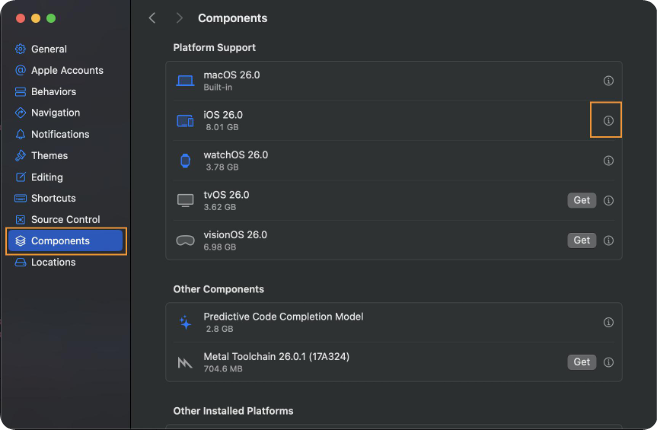Click the visionOS 26.0 row title

coord(235,235)
